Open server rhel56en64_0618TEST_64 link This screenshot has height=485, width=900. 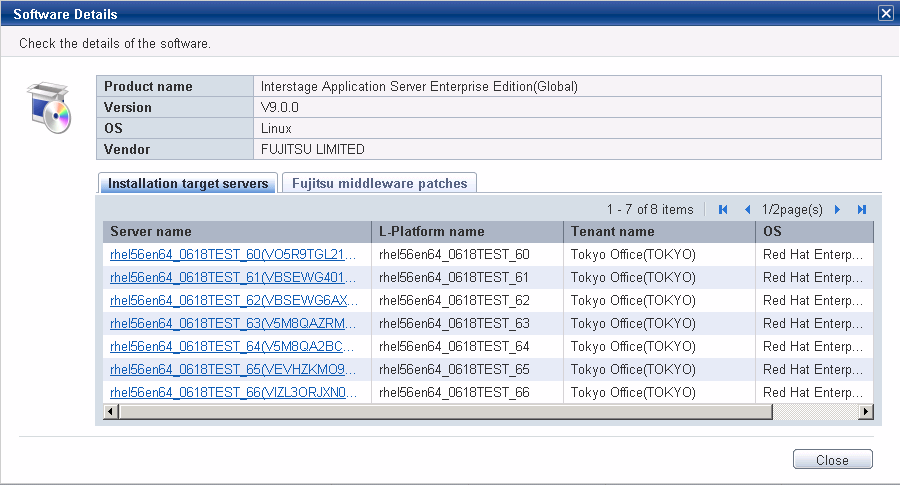click(x=232, y=346)
